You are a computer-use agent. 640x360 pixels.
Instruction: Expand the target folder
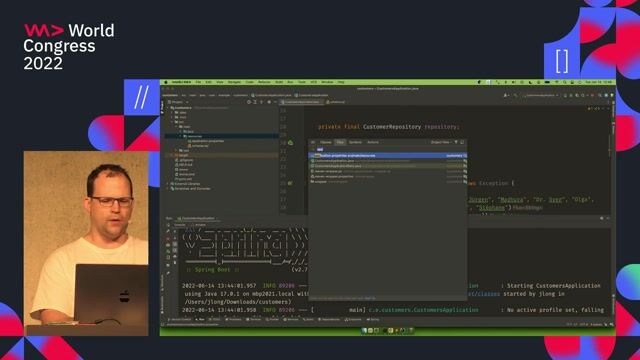click(172, 155)
